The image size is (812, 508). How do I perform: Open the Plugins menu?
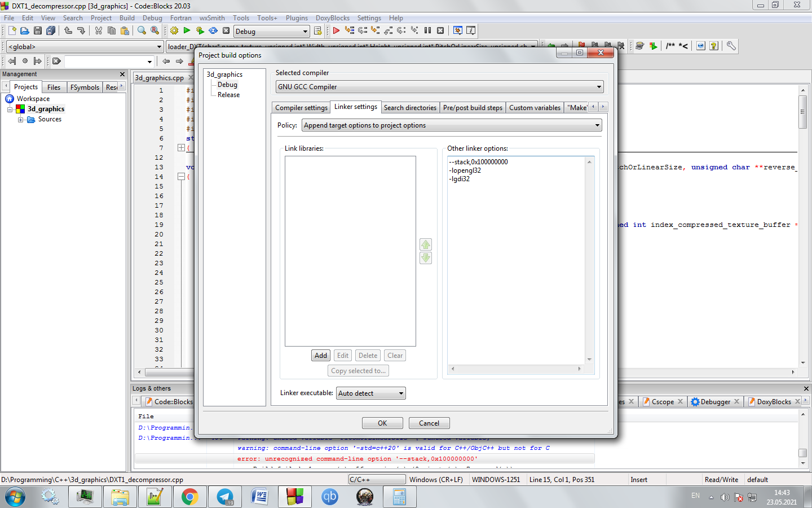pos(297,18)
